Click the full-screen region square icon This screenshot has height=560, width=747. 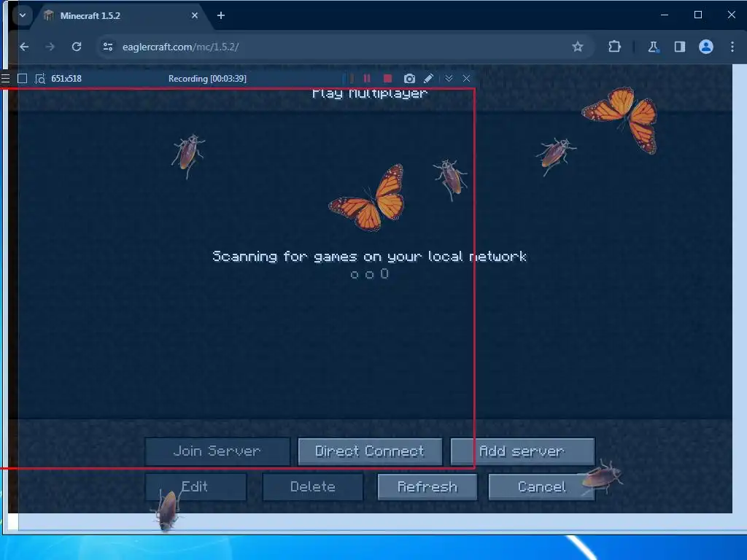click(x=22, y=79)
